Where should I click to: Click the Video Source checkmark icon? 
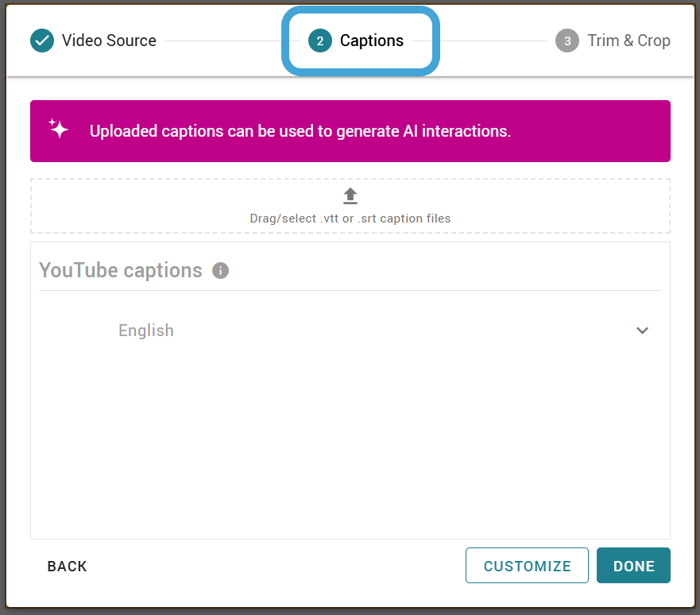coord(42,41)
